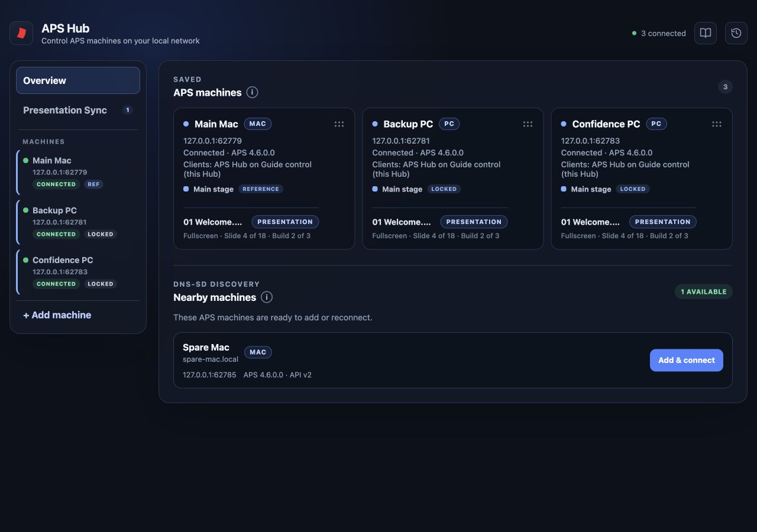The height and width of the screenshot is (532, 757).
Task: Click the green dot beside 3 connected
Action: coord(635,33)
